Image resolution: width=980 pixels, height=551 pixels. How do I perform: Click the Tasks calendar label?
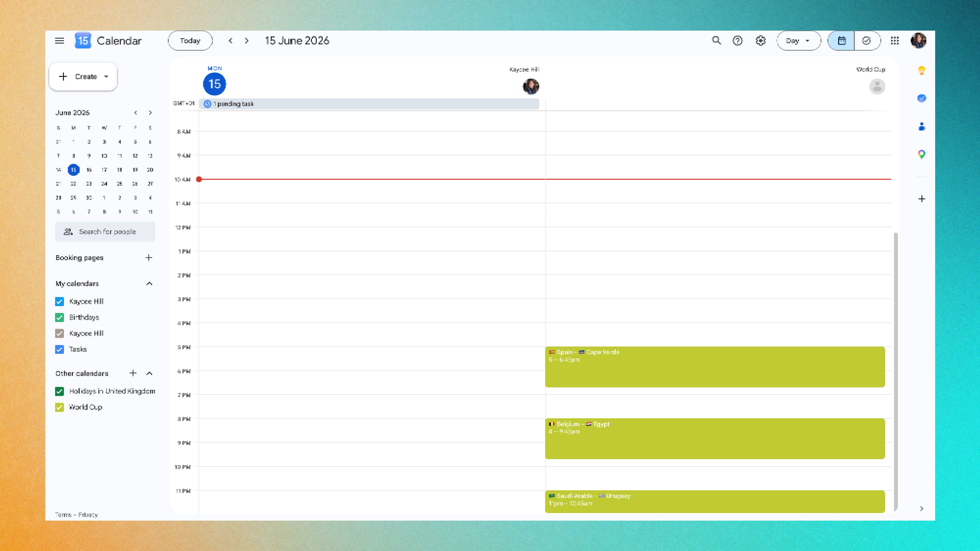pyautogui.click(x=78, y=349)
